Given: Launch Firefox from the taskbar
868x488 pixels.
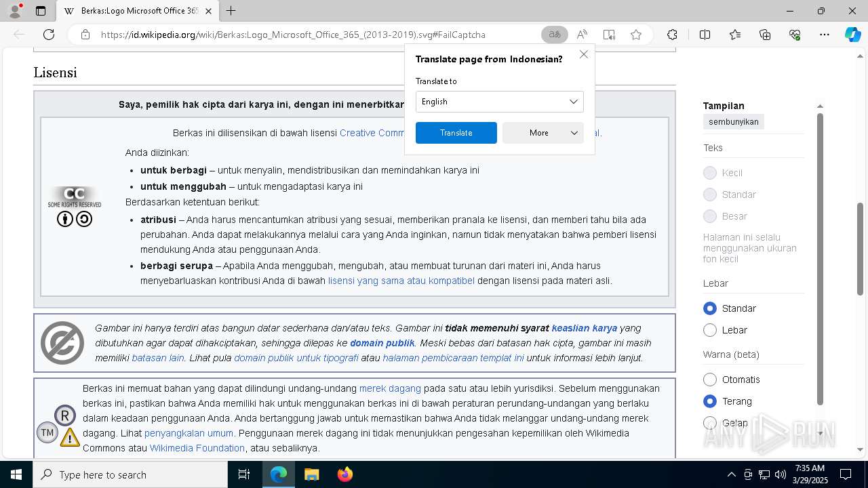Looking at the screenshot, I should click(x=345, y=474).
